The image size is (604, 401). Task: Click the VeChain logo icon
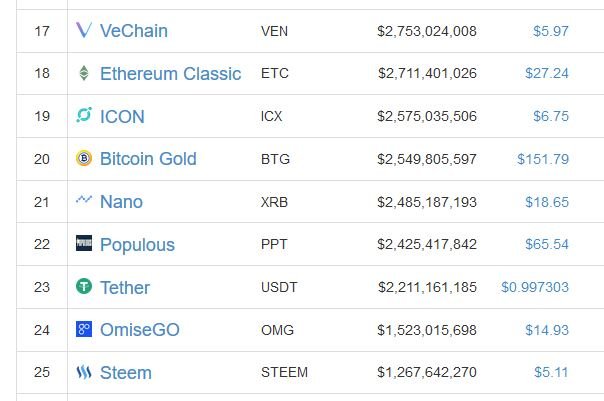coord(84,30)
